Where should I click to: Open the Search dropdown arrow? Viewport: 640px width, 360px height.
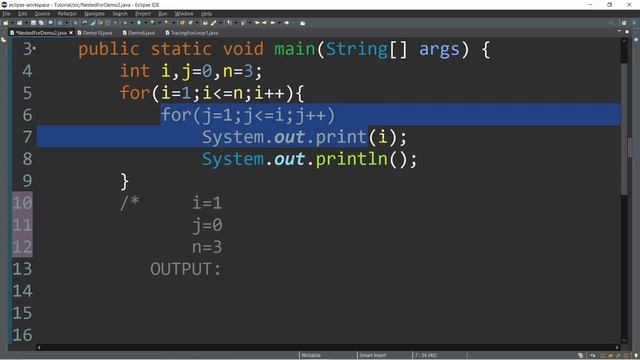point(220,23)
